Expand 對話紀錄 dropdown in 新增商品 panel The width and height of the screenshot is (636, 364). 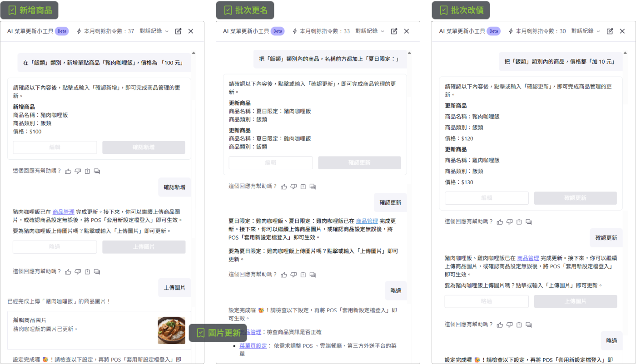click(154, 31)
